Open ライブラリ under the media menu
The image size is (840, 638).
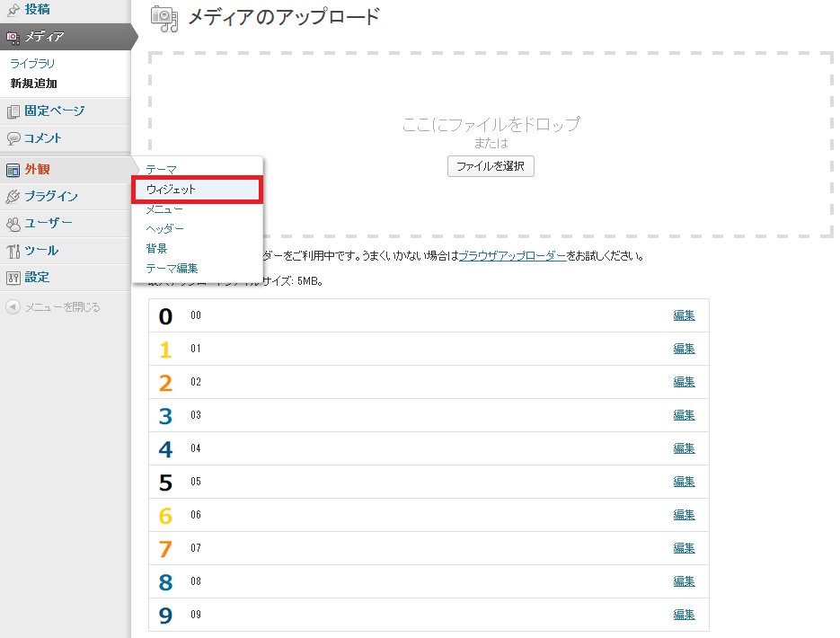pos(32,64)
